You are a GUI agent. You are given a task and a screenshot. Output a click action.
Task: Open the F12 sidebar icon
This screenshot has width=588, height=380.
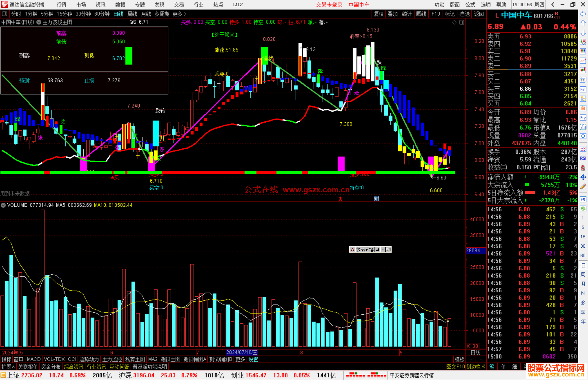pyautogui.click(x=583, y=118)
